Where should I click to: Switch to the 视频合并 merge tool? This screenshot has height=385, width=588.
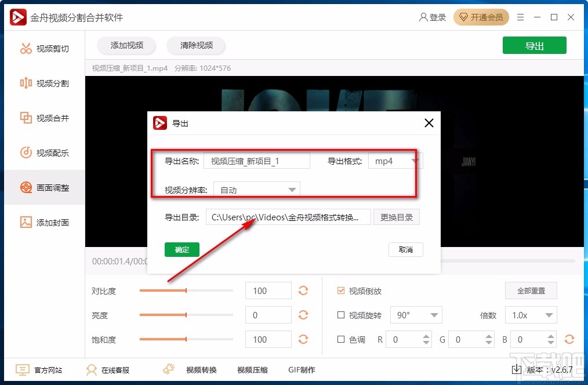[43, 118]
